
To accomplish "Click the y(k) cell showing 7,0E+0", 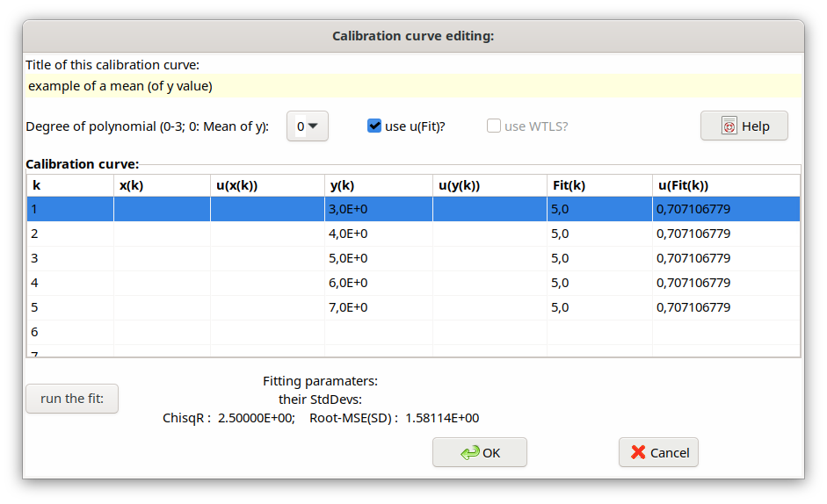I will pos(378,307).
